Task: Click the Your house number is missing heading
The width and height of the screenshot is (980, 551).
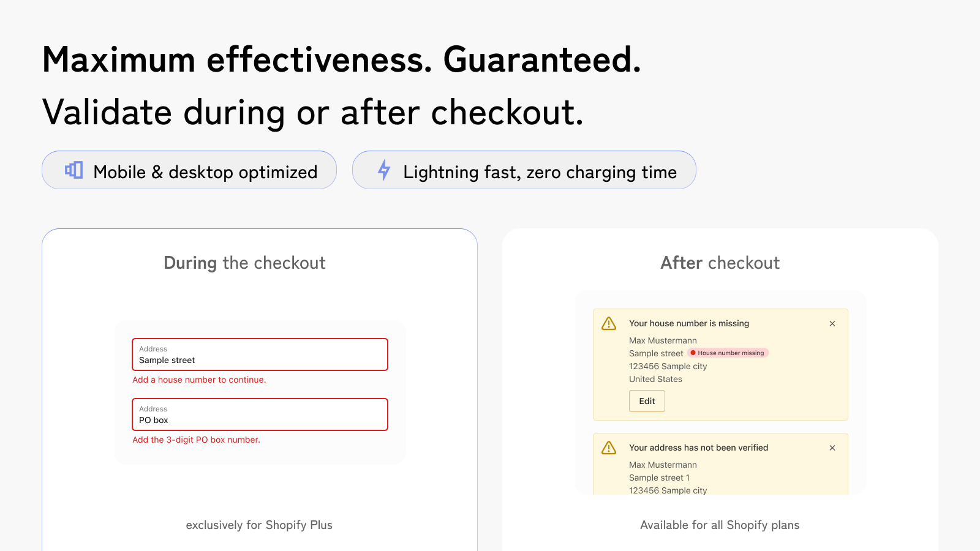Action: (688, 323)
